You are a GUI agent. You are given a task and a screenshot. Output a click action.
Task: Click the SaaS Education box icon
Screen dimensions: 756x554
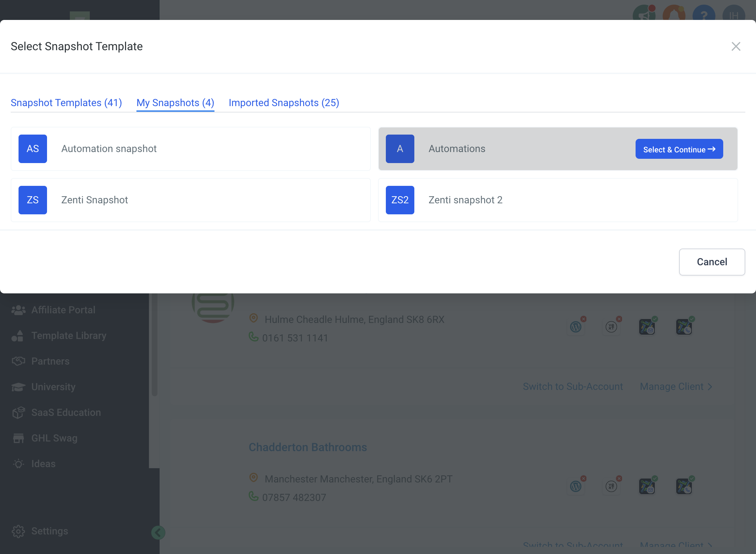(x=19, y=413)
